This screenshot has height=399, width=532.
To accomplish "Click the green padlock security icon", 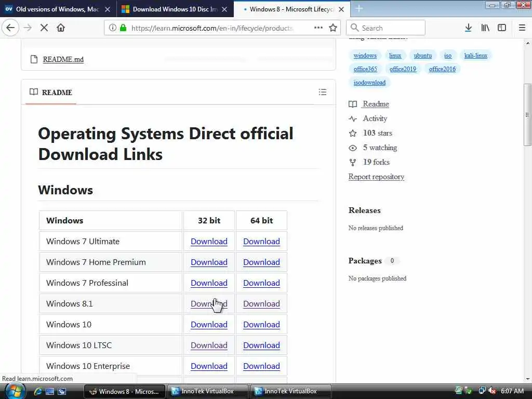I will pos(123,28).
